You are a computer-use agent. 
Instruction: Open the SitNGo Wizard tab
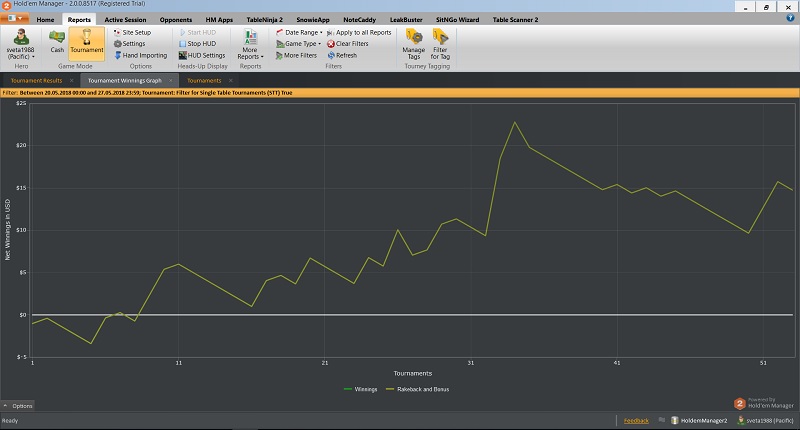click(x=457, y=20)
